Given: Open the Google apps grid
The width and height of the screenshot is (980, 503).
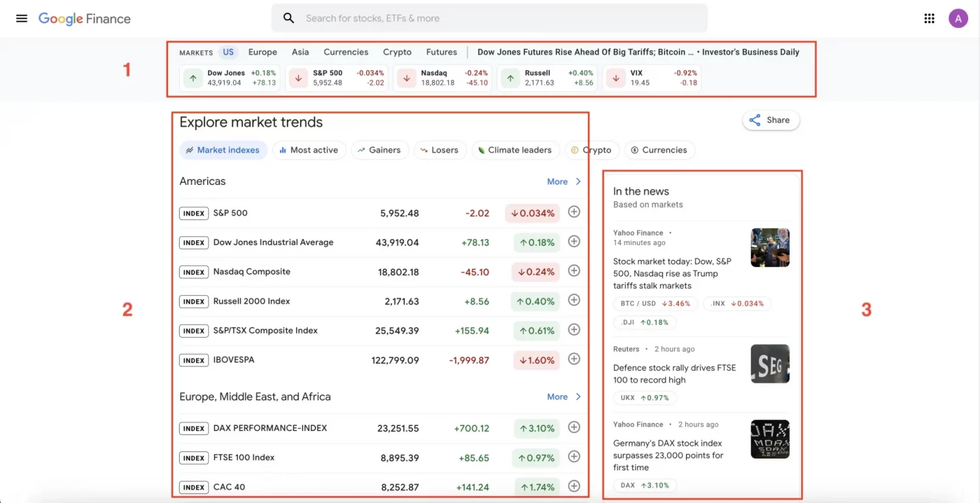Looking at the screenshot, I should coord(929,18).
